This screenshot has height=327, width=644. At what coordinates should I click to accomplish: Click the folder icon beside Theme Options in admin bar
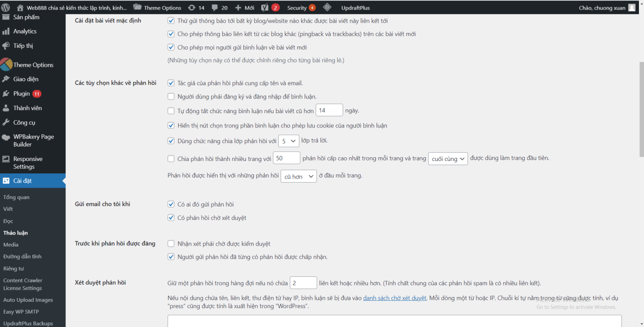coord(137,7)
